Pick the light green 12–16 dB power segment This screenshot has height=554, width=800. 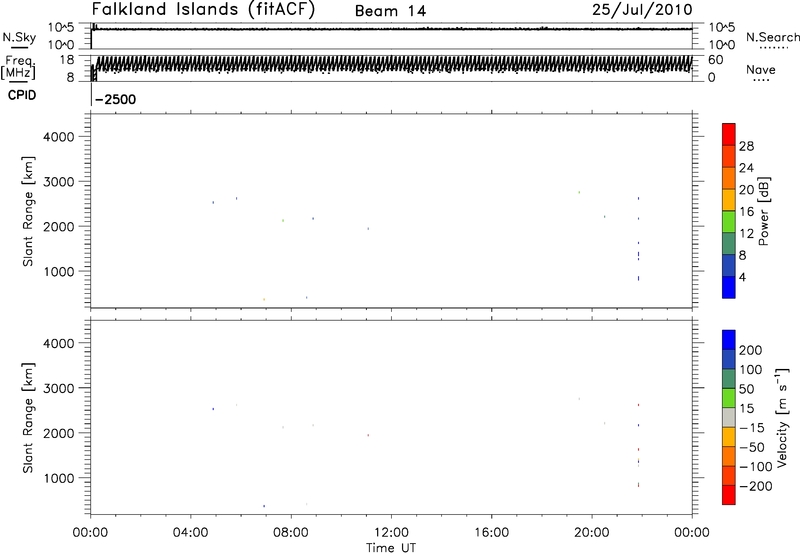729,221
